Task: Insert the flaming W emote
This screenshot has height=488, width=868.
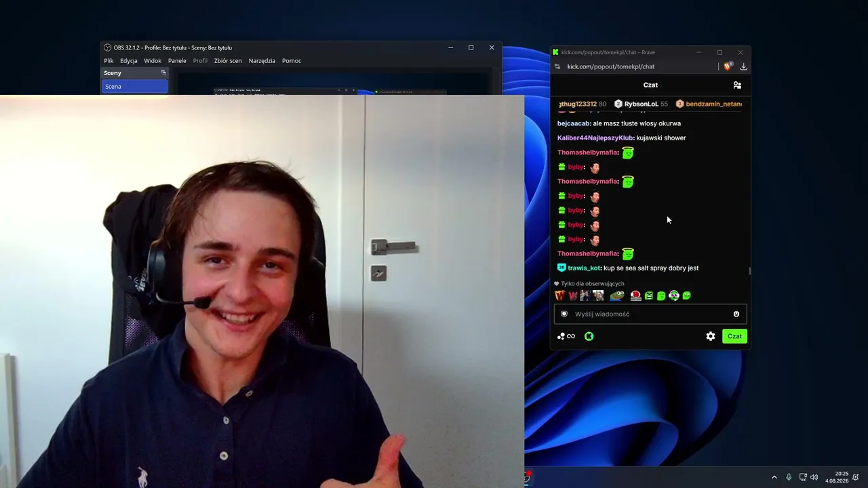Action: pyautogui.click(x=559, y=296)
